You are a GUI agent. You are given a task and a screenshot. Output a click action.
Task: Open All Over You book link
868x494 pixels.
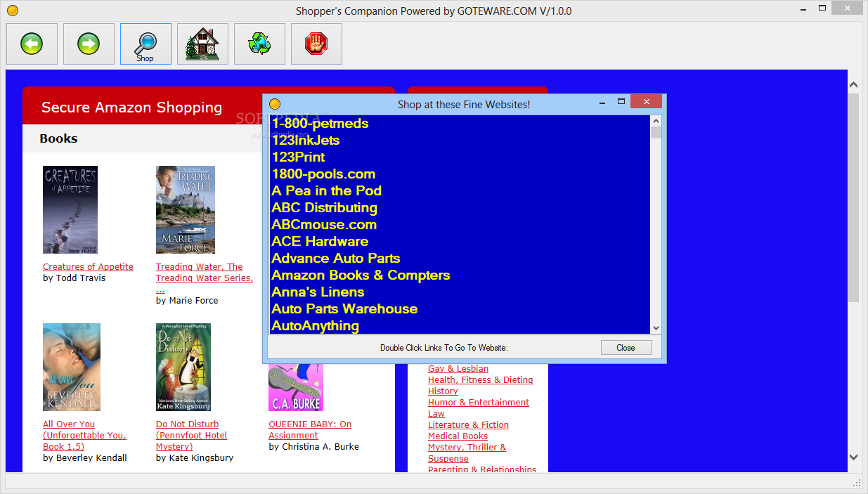point(84,436)
